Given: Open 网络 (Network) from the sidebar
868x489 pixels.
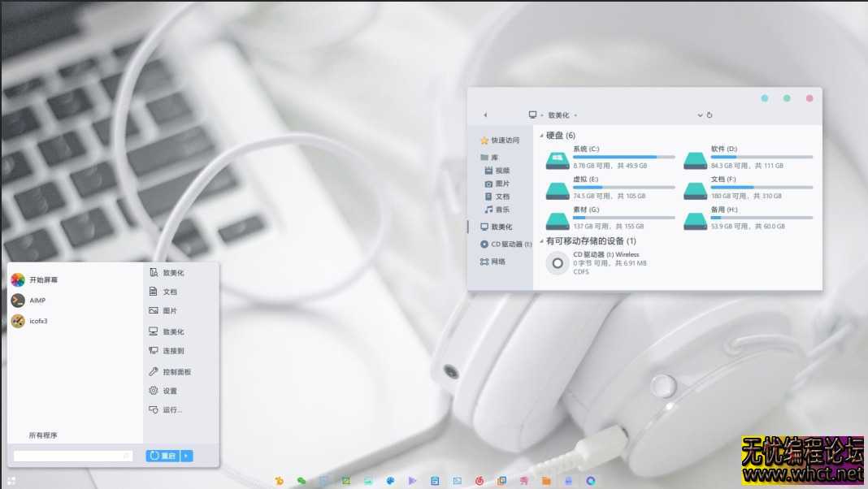Looking at the screenshot, I should (x=500, y=261).
